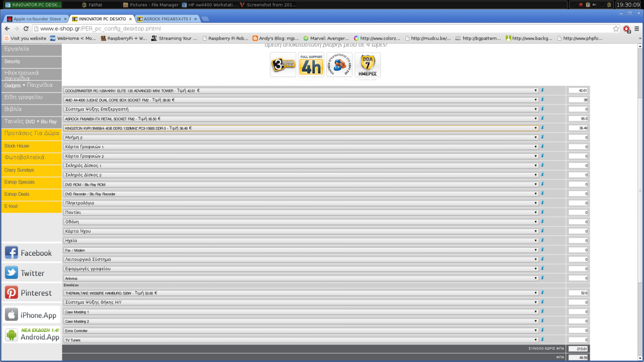Switch to Pictures - File Manager taskbar window
The width and height of the screenshot is (644, 362).
[x=150, y=5]
